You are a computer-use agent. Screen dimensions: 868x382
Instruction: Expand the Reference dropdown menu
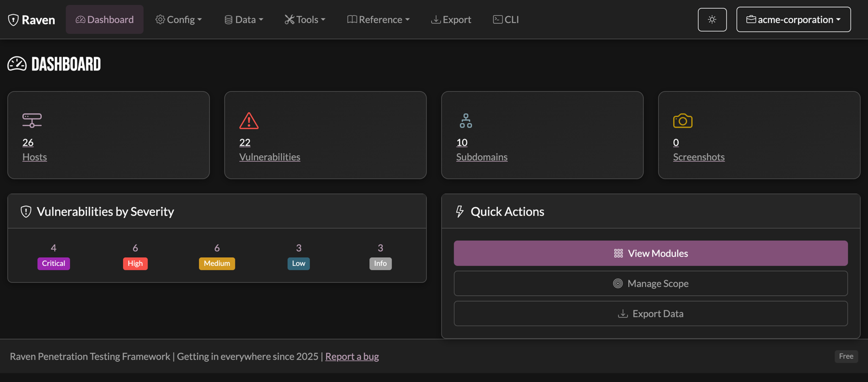378,20
